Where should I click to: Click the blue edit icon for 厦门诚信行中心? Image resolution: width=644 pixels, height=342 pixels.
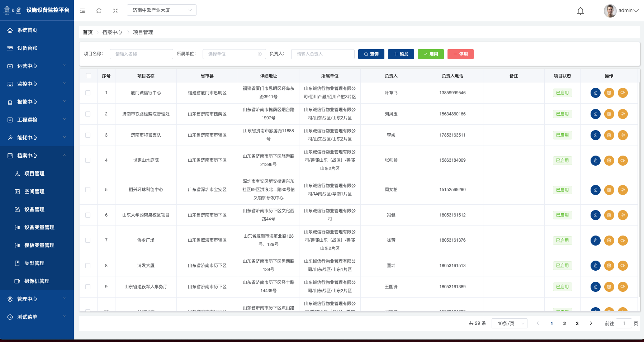(595, 93)
